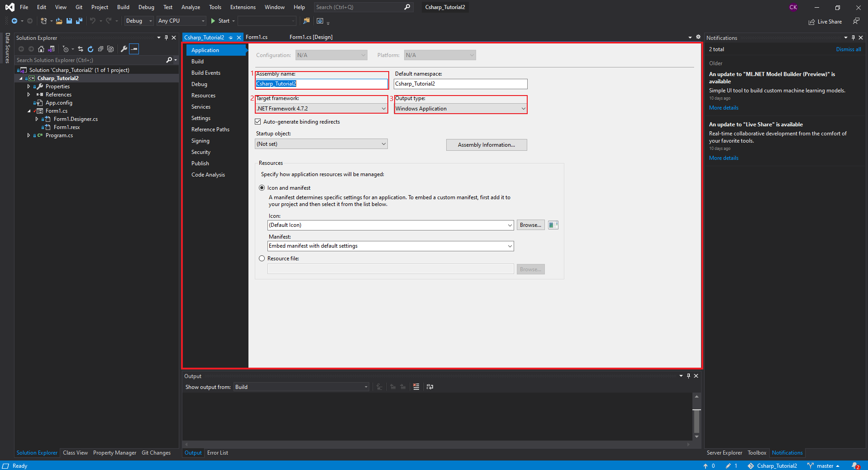The height and width of the screenshot is (470, 868).
Task: Click Sync with Active Document icon
Action: pos(81,49)
